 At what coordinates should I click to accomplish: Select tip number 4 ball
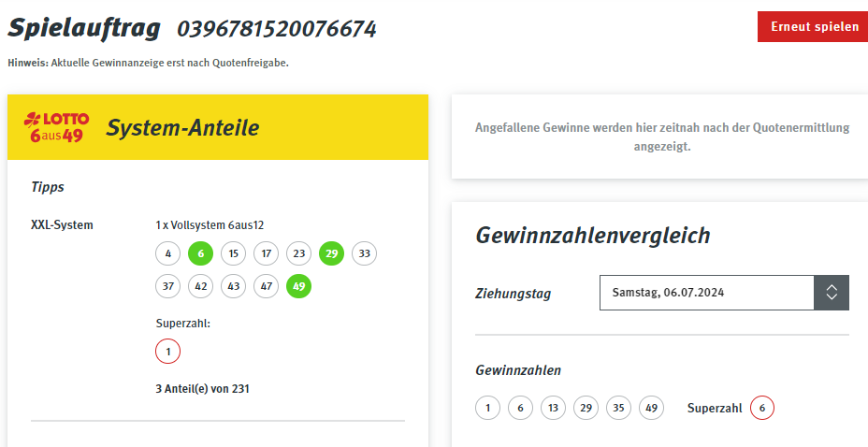click(x=167, y=253)
